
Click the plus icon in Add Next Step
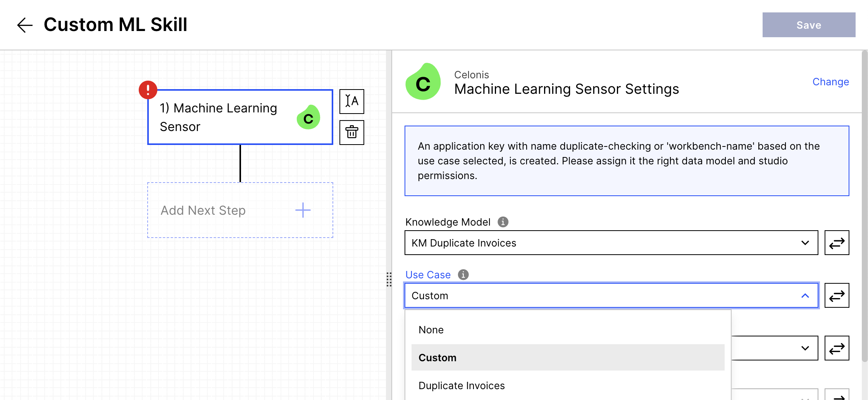tap(303, 210)
